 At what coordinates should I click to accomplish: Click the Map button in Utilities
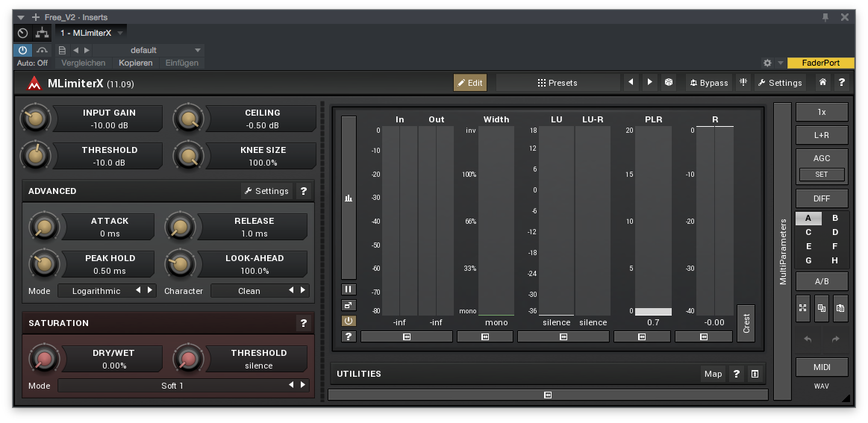[x=713, y=374]
